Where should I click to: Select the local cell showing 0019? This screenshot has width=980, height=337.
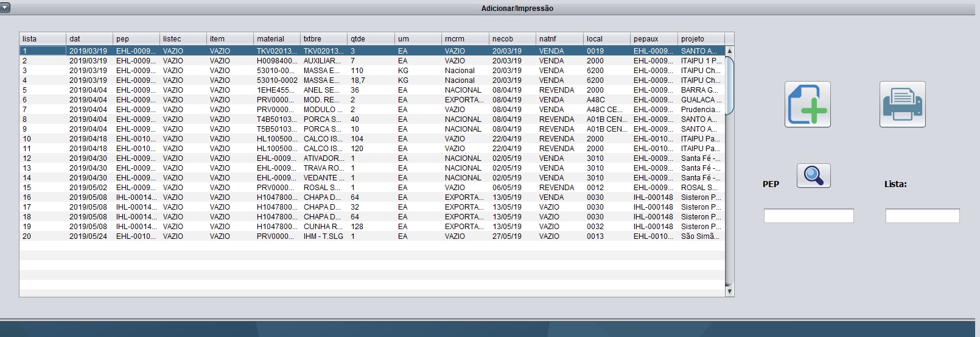[x=607, y=51]
